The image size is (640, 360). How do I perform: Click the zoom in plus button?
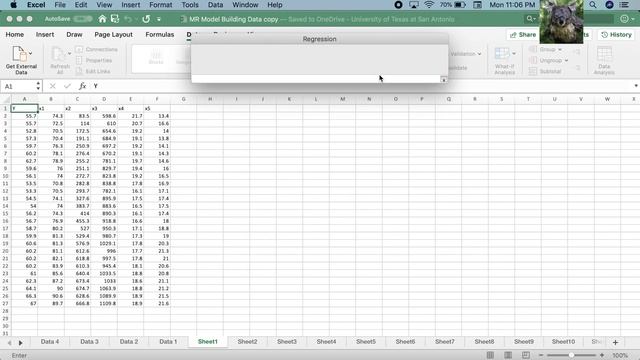pos(602,355)
